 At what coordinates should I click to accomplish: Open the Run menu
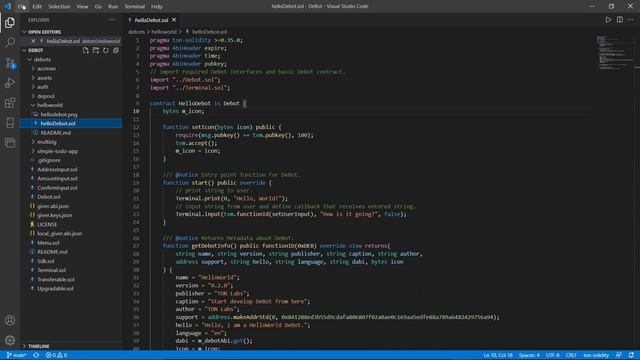(x=113, y=6)
